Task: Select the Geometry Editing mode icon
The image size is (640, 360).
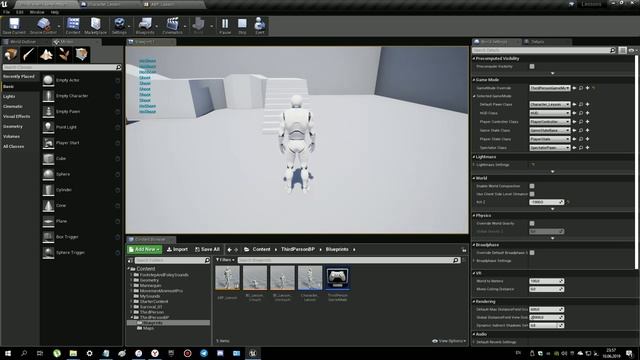Action: click(82, 54)
